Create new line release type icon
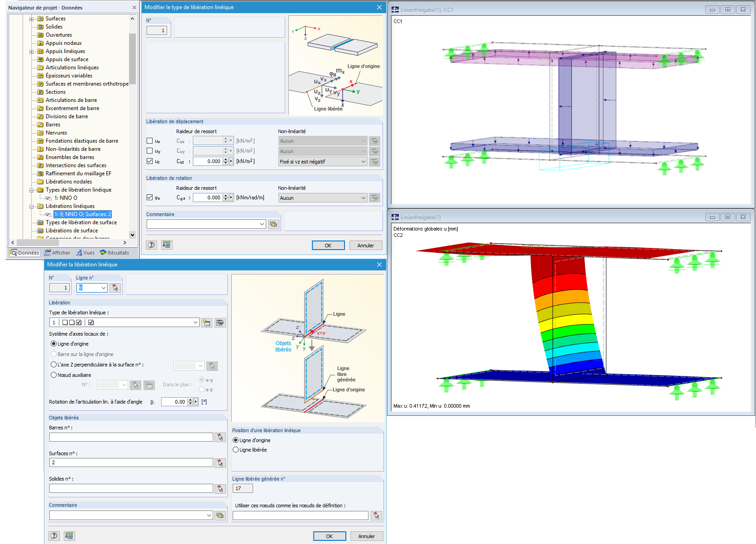The height and width of the screenshot is (544, 756). coord(207,323)
